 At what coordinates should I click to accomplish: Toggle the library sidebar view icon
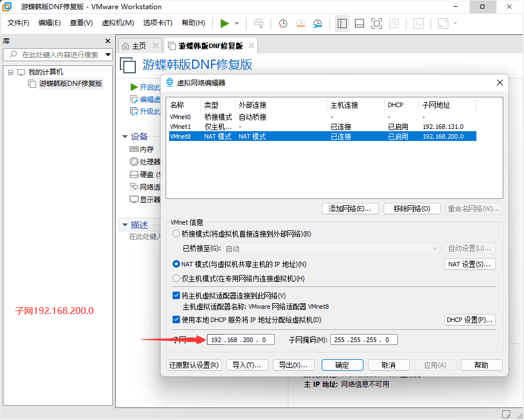pos(342,23)
